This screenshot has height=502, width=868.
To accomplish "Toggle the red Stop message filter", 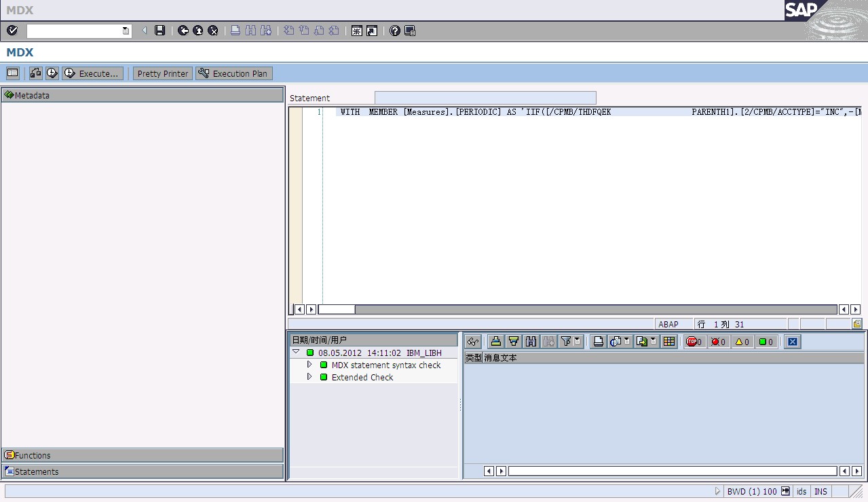I will coord(694,342).
